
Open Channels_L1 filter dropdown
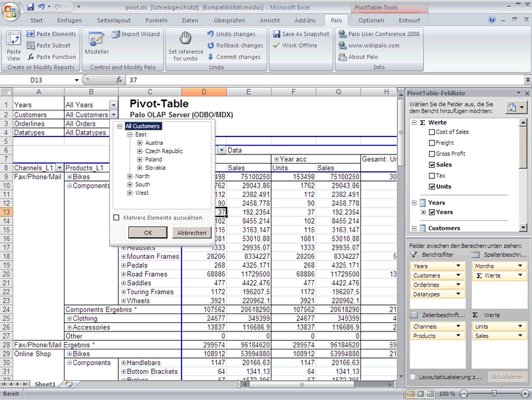tap(59, 168)
